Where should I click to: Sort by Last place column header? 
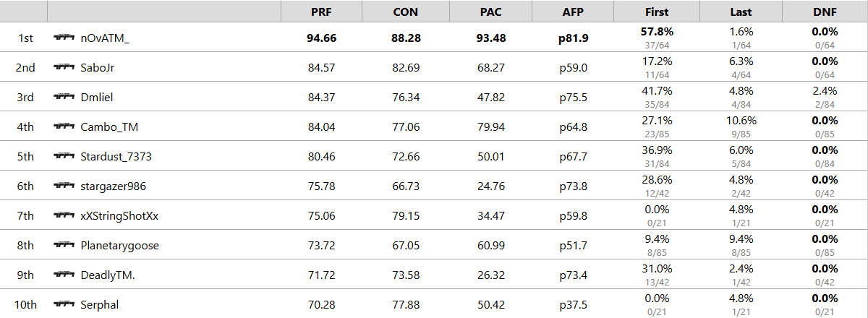coord(741,12)
